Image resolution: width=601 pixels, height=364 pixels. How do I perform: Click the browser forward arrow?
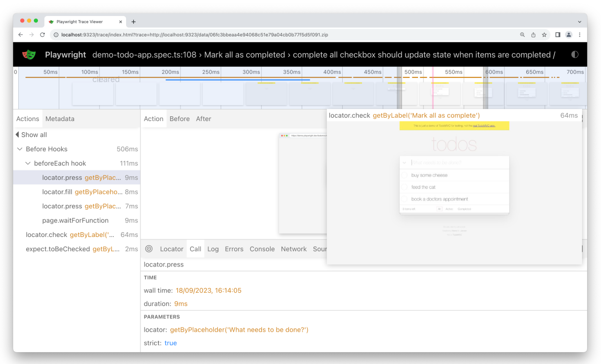[32, 35]
